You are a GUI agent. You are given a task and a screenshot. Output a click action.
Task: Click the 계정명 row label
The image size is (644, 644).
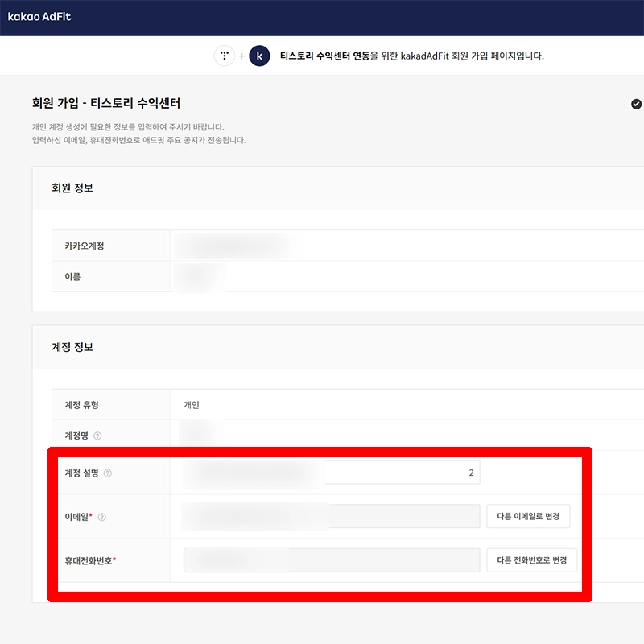(76, 436)
